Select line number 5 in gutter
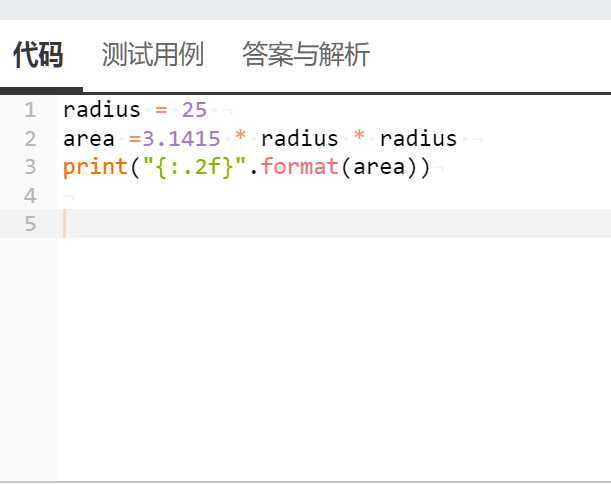The width and height of the screenshot is (611, 485). pyautogui.click(x=30, y=224)
